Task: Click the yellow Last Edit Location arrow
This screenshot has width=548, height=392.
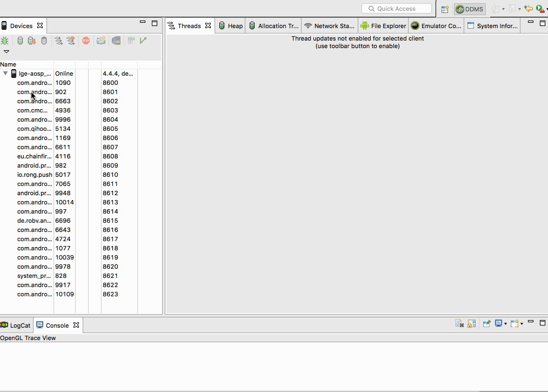Action: pyautogui.click(x=529, y=9)
